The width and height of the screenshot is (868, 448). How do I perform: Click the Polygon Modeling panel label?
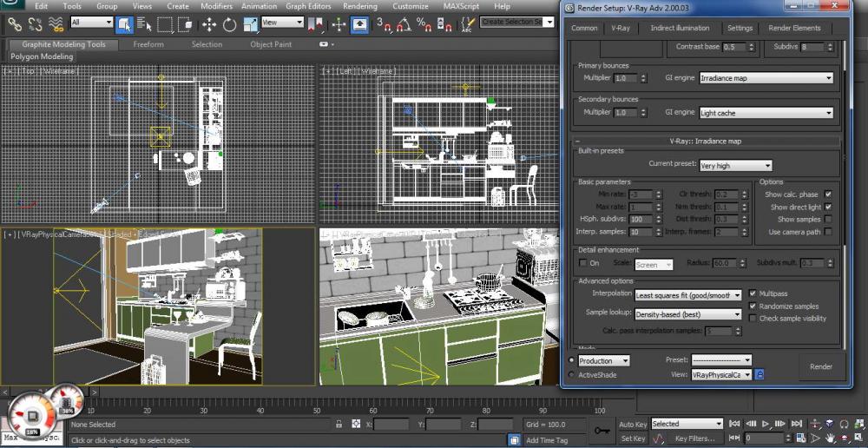pyautogui.click(x=42, y=56)
